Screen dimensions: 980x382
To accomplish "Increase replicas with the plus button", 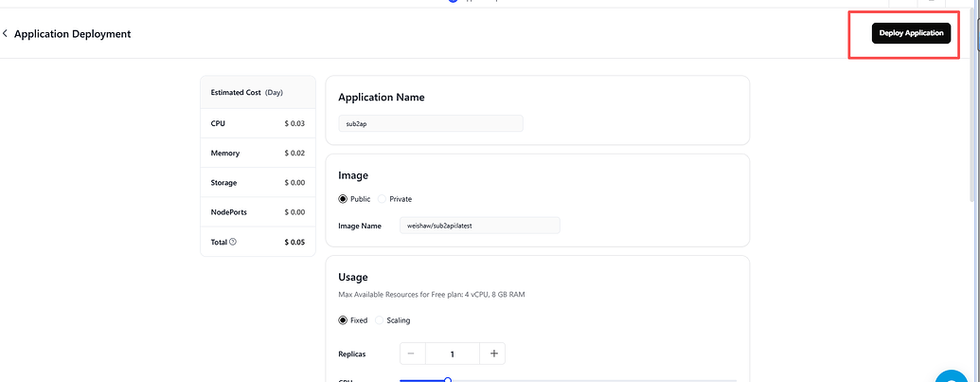I will pyautogui.click(x=493, y=354).
